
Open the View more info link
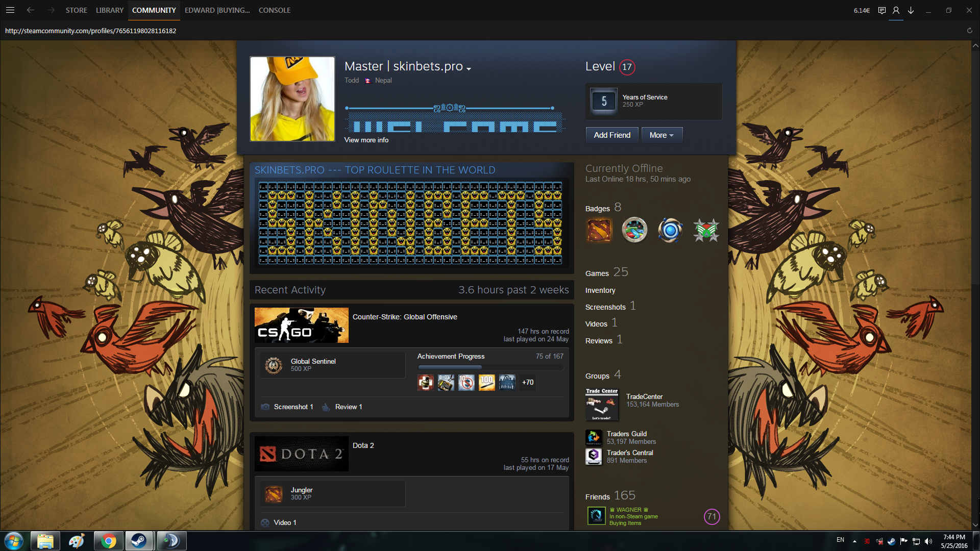pyautogui.click(x=366, y=140)
